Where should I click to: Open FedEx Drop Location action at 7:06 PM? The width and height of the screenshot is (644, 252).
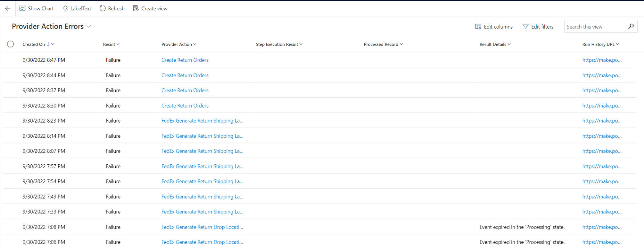(x=202, y=242)
